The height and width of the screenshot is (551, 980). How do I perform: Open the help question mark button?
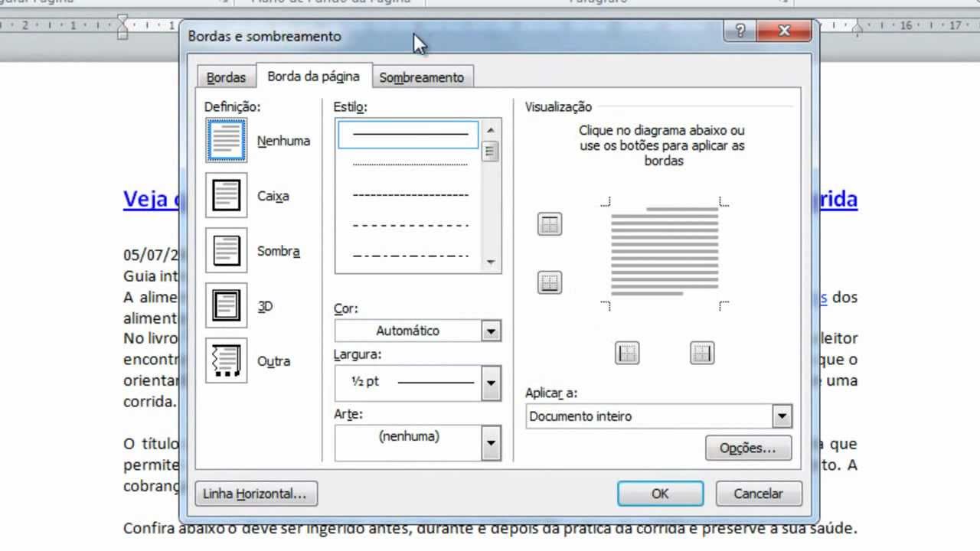coord(740,31)
